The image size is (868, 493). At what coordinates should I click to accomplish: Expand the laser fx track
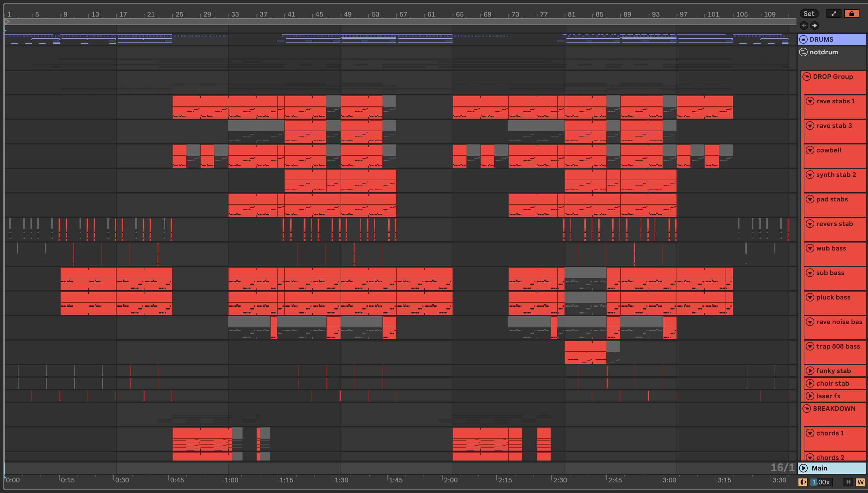[810, 396]
